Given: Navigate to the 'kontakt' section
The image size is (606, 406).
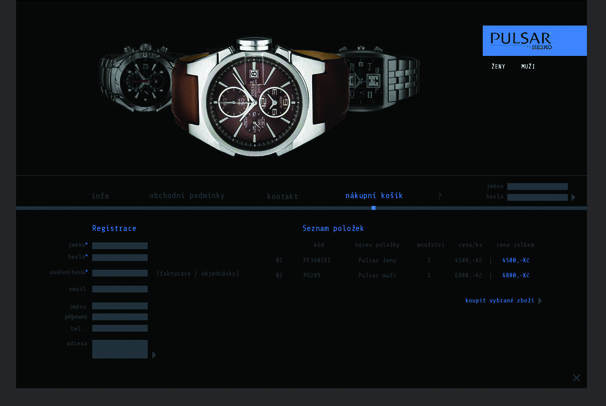Looking at the screenshot, I should coord(282,196).
